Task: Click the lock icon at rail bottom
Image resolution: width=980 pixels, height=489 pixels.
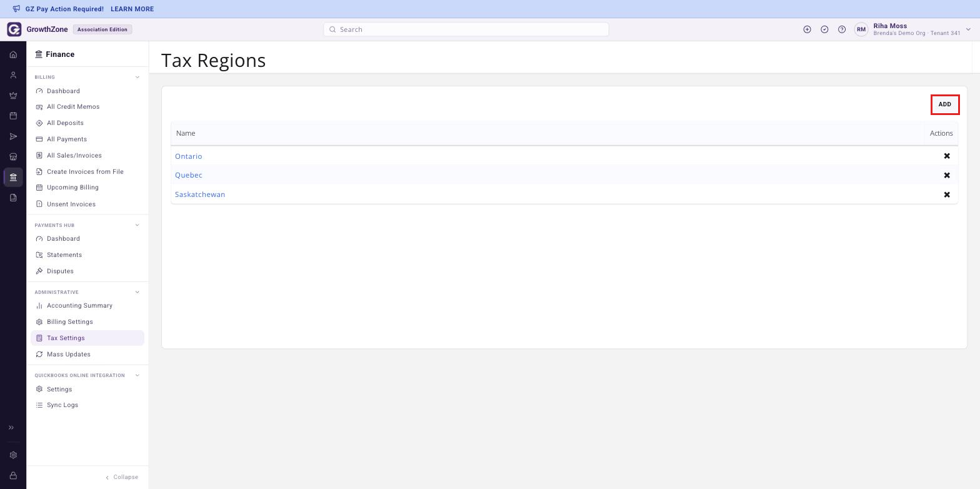Action: point(13,476)
